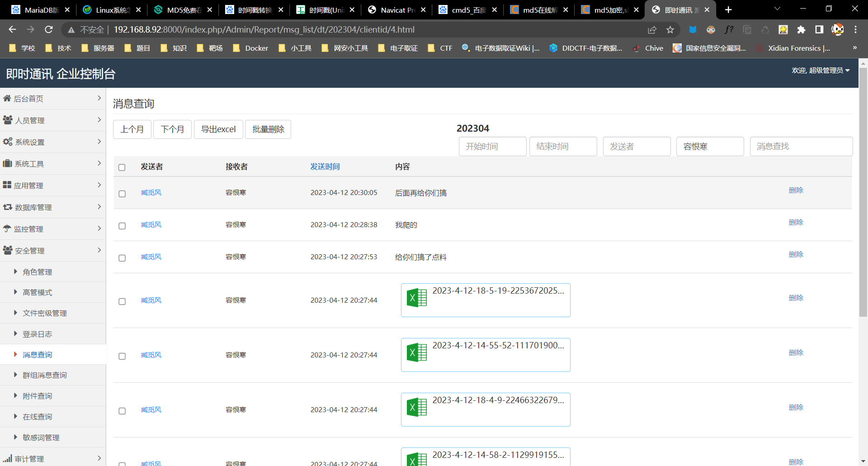Click the 数据库管理 retweet icon

click(8, 207)
